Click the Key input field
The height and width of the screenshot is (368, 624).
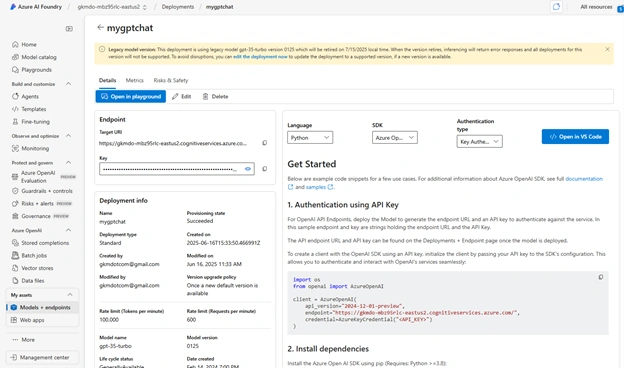coord(177,169)
